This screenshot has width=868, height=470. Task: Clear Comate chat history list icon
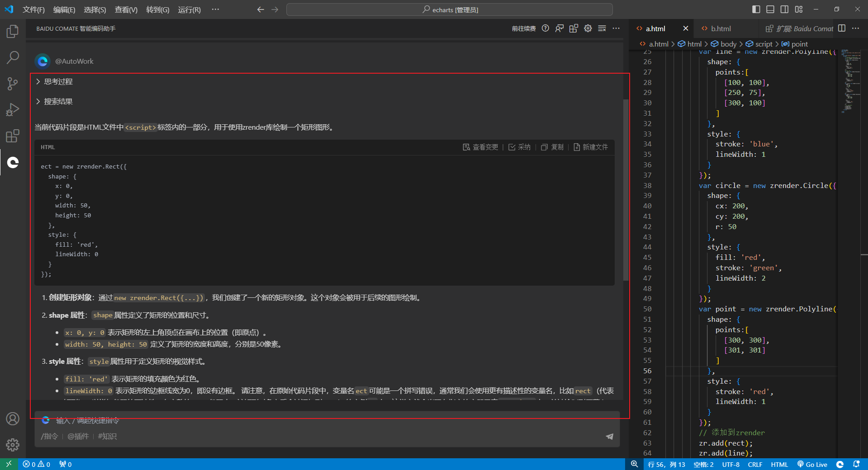point(602,28)
